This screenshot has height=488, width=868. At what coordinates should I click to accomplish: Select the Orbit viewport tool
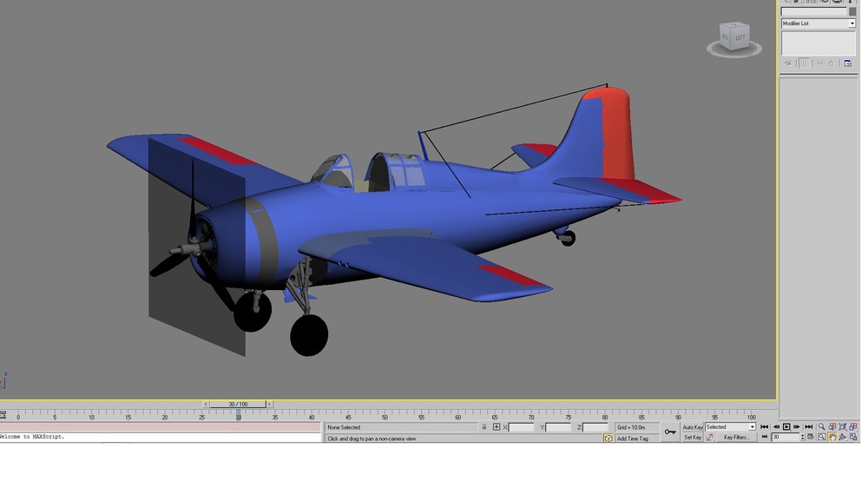(x=843, y=437)
